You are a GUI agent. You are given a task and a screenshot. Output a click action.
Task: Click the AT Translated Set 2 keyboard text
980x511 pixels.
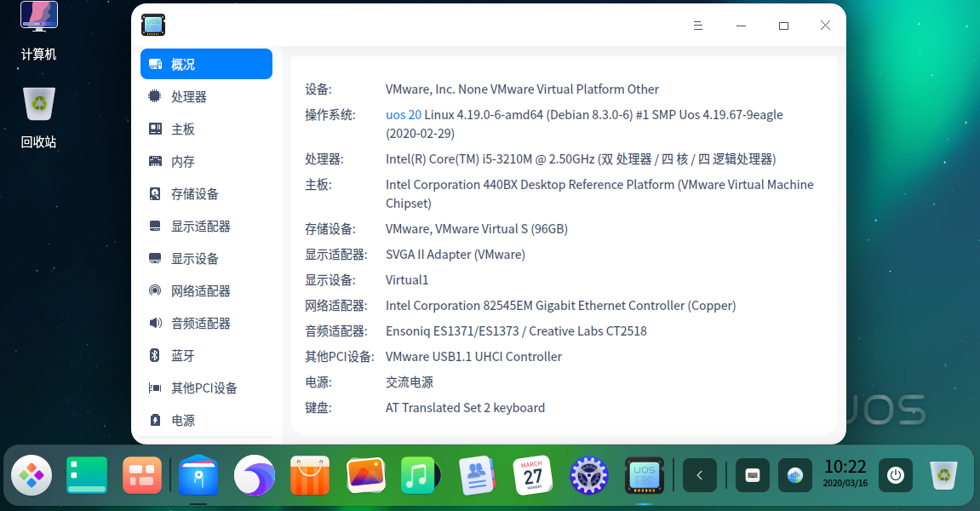(465, 408)
